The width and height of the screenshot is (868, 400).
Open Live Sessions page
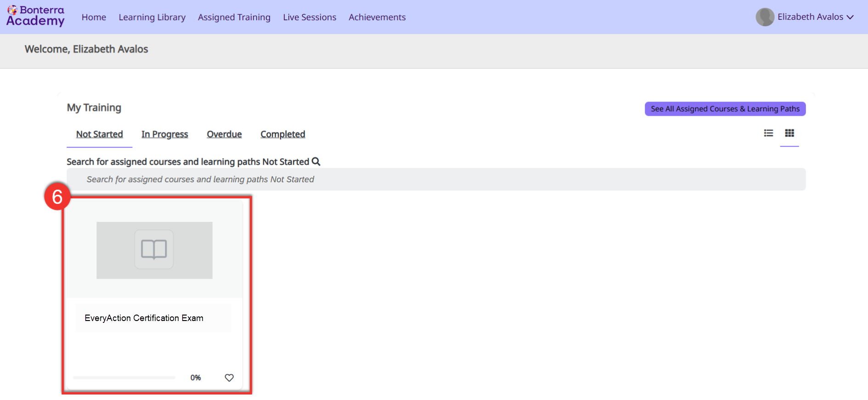tap(310, 17)
